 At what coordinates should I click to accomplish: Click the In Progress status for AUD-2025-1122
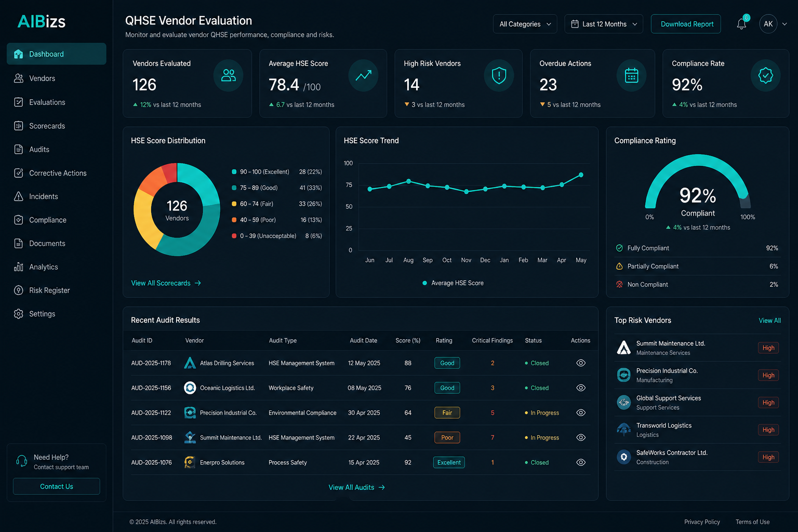click(542, 413)
